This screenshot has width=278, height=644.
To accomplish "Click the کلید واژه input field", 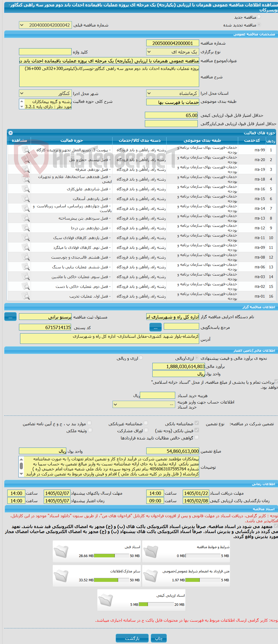I will pos(45,52).
